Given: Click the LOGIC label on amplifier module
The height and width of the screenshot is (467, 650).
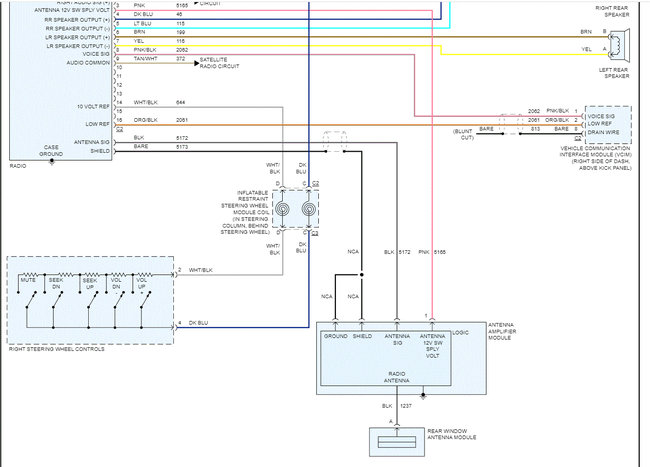Looking at the screenshot, I should 461,332.
